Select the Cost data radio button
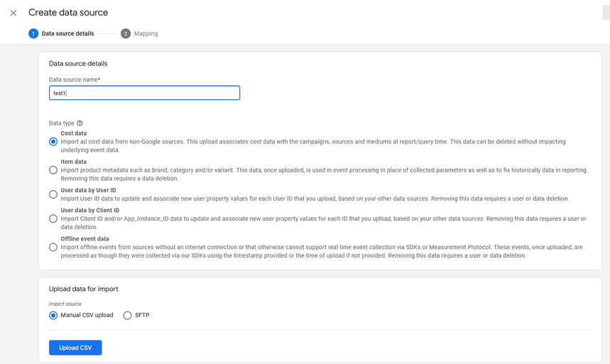This screenshot has height=364, width=610. pyautogui.click(x=53, y=142)
